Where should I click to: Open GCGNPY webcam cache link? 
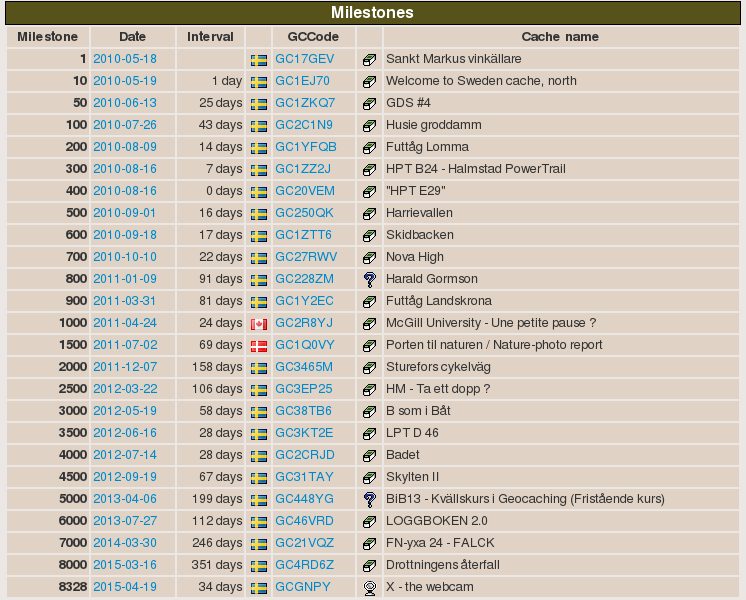point(302,587)
